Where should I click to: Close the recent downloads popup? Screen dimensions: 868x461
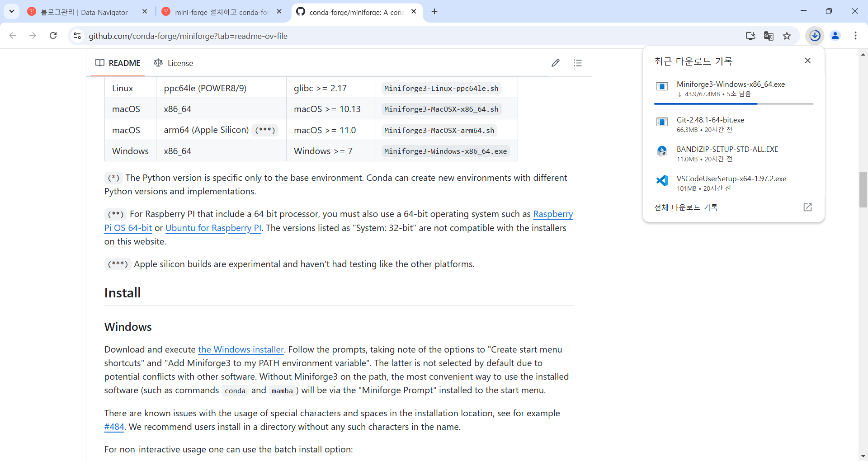click(x=808, y=61)
